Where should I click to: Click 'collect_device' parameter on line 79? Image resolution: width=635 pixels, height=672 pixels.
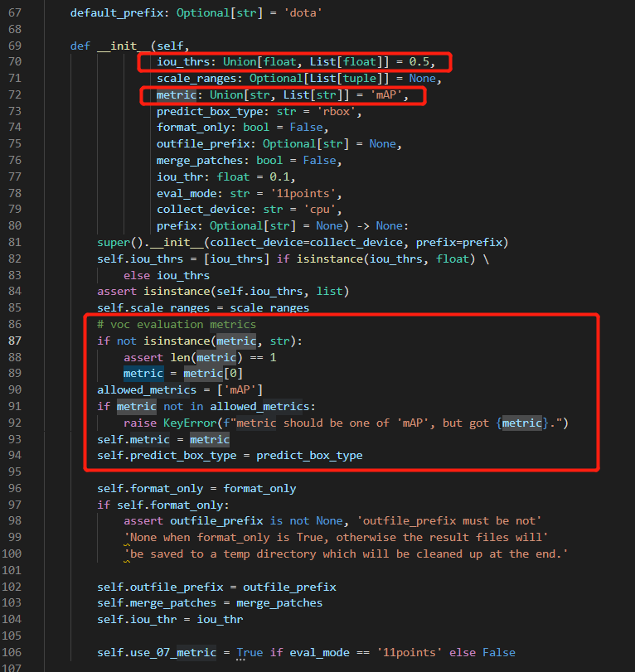click(202, 209)
